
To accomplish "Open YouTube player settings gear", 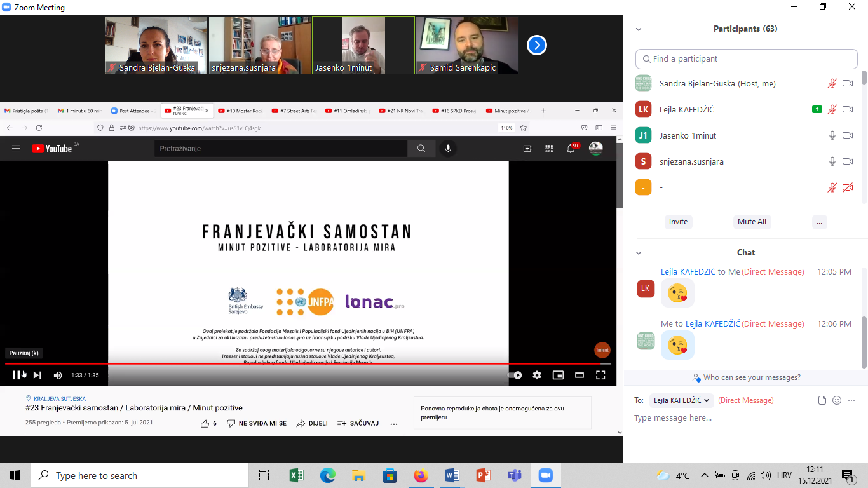I will click(537, 375).
